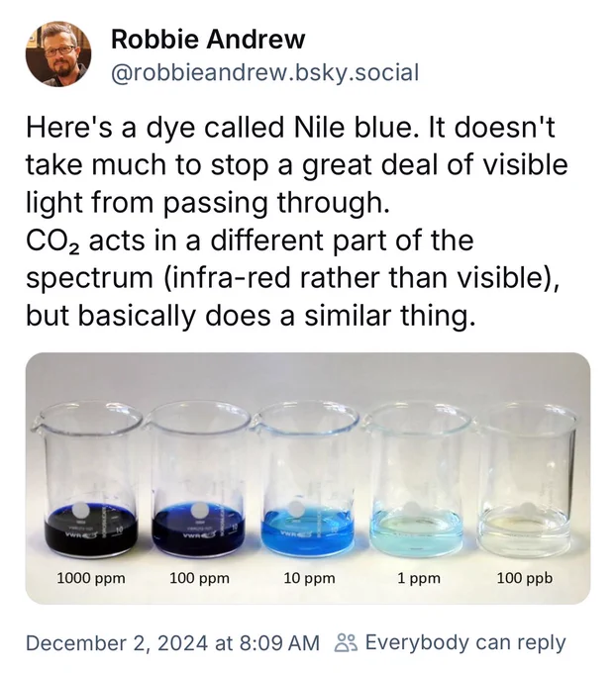Screen dimensions: 616x673
Task: Open Robbie Andrew's profile avatar
Action: (58, 54)
